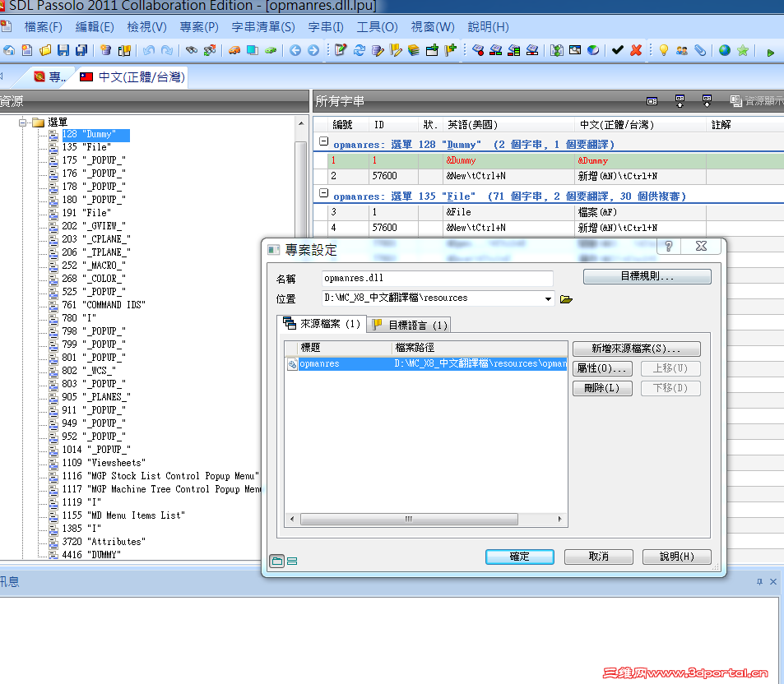Open the 工具(O) menu
Viewport: 784px width, 684px height.
377,27
